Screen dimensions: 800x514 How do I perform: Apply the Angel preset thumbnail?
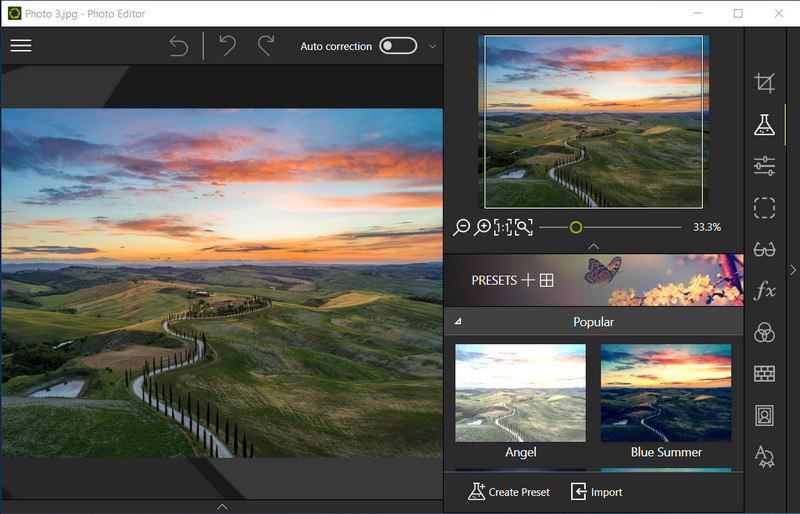coord(520,393)
